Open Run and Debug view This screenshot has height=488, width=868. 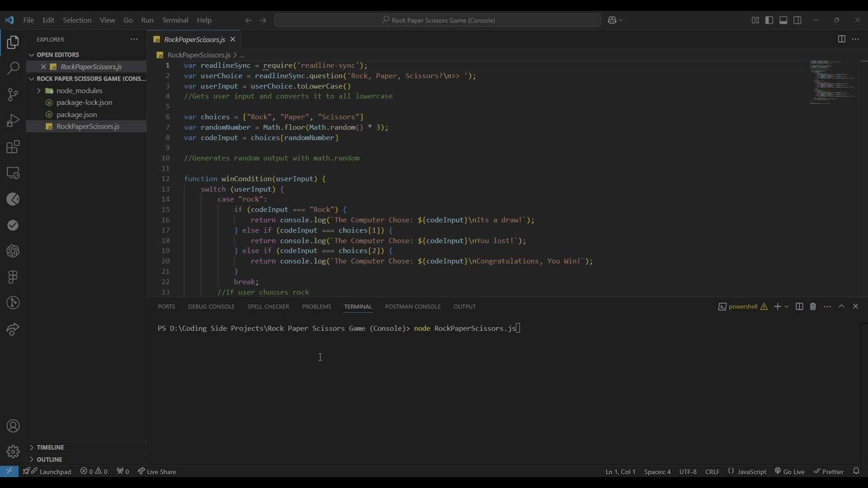tap(13, 121)
